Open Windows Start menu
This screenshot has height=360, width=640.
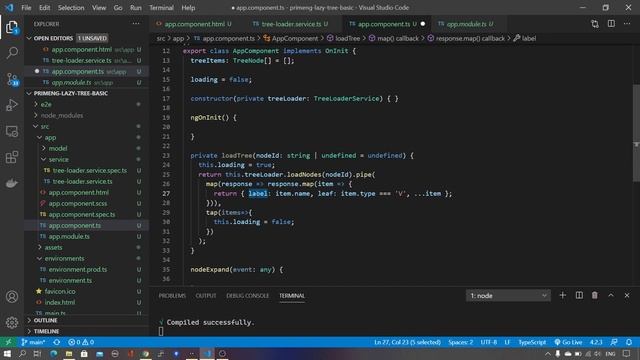[7, 354]
